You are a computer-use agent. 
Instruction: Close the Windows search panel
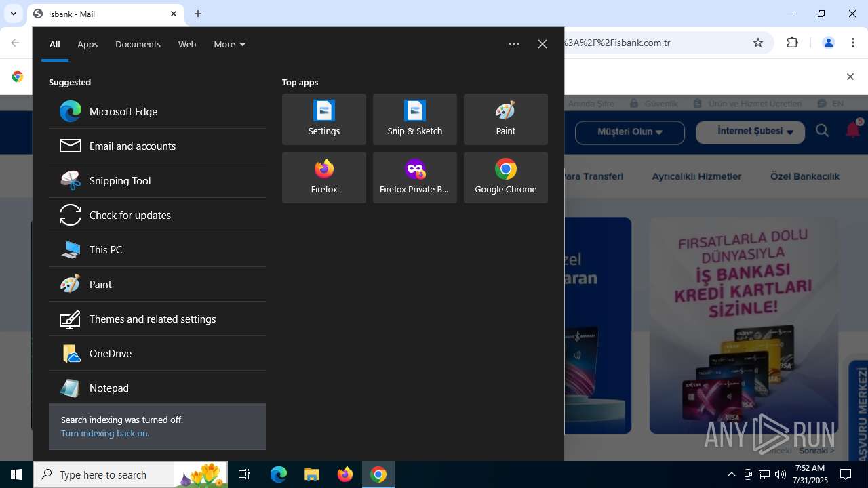[x=542, y=44]
